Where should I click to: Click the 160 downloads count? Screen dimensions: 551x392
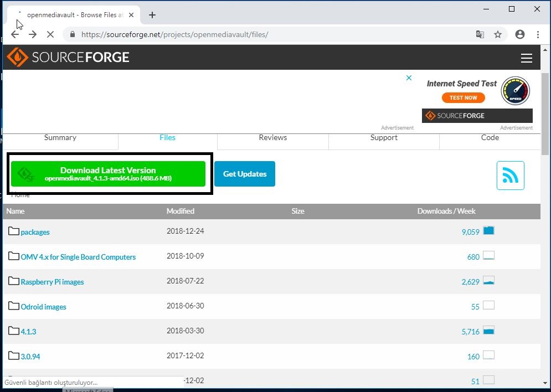click(473, 357)
